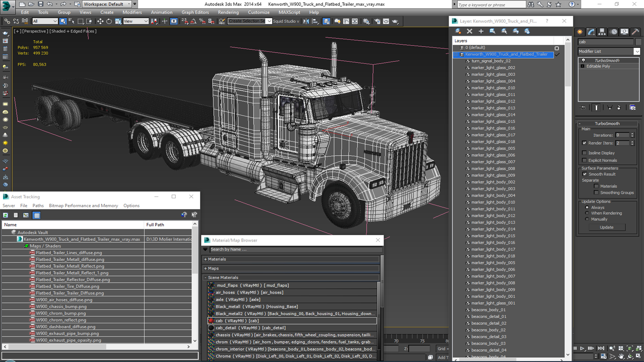Viewport: 644px width, 362px height.
Task: Click the TurboSmooth Update button
Action: pos(607,227)
